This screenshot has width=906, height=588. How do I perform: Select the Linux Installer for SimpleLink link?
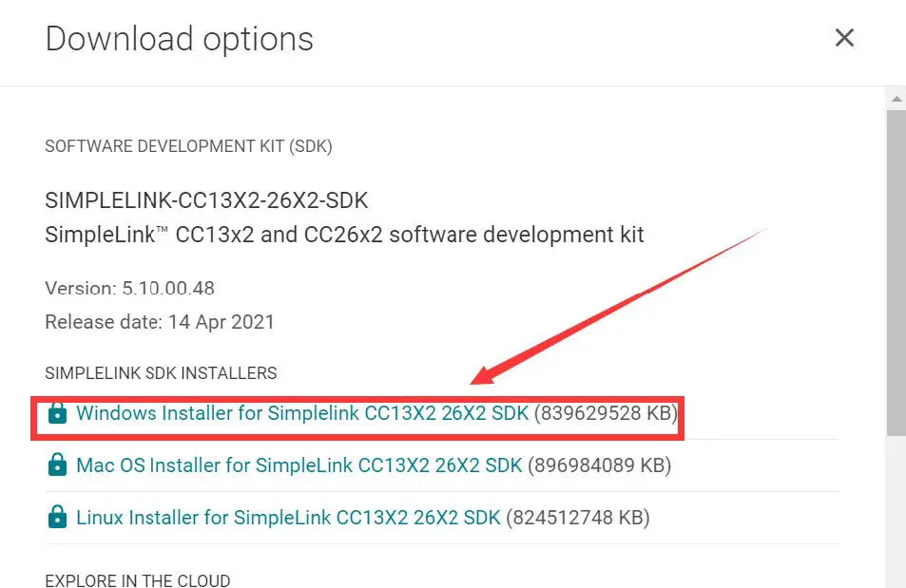point(288,518)
